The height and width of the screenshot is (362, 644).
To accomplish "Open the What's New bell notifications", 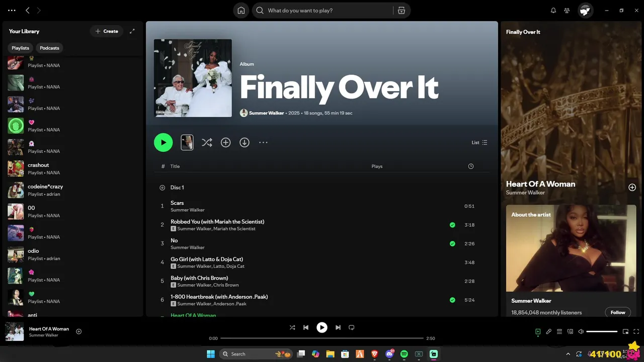I will tap(553, 10).
